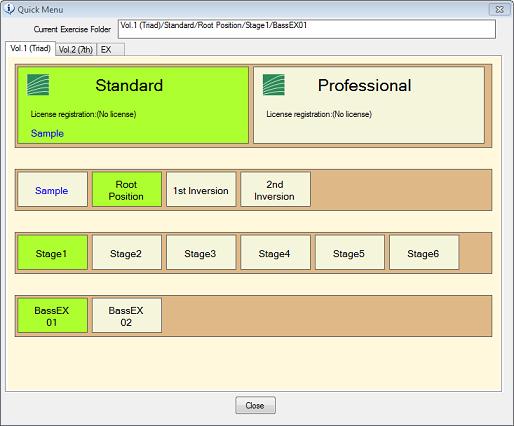Select the Root Position button
This screenshot has height=426, width=514.
coord(127,189)
